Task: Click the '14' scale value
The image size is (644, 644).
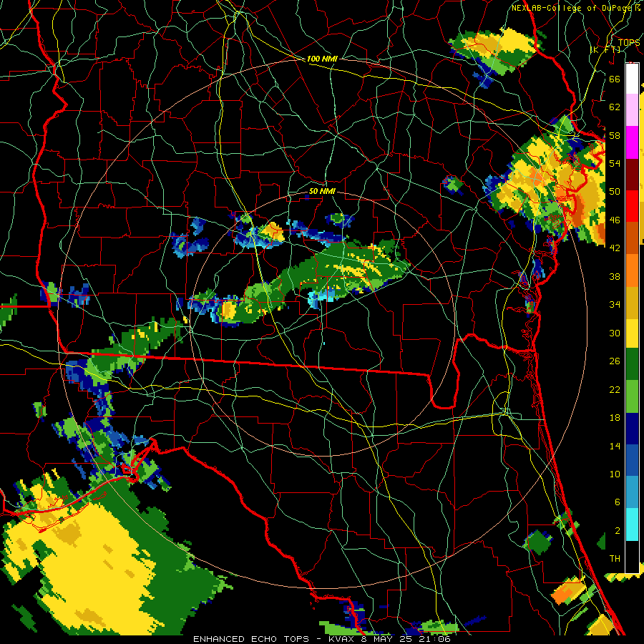Action: (615, 446)
